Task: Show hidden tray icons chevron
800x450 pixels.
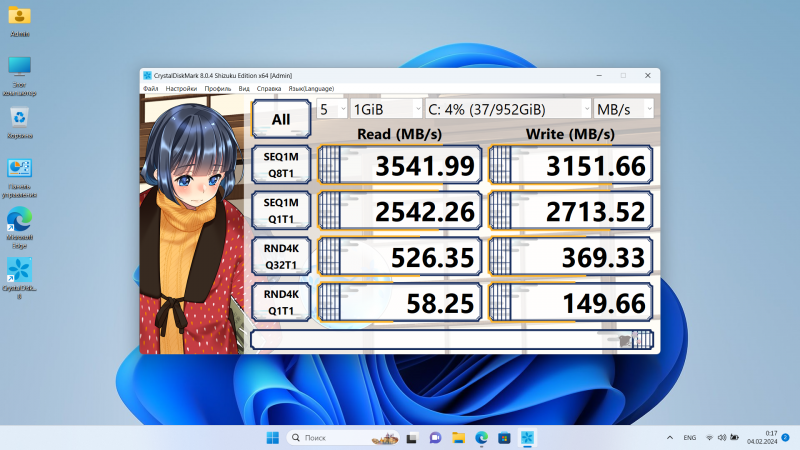Action: (669, 438)
